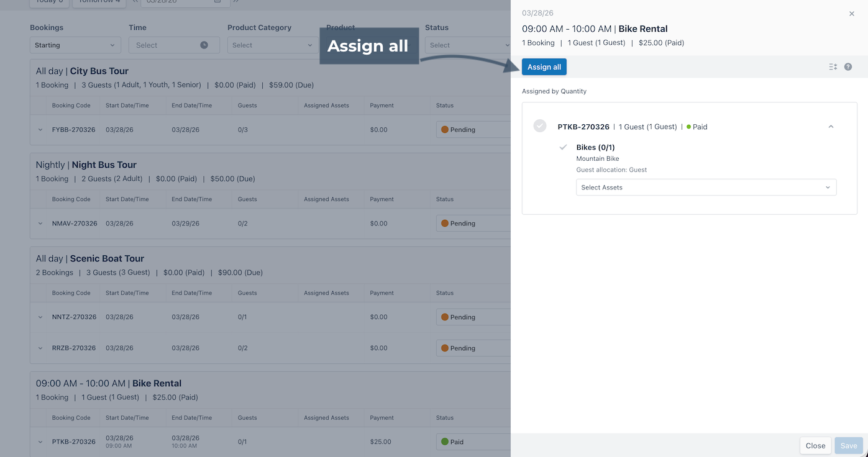
Task: Open the help question-mark icon
Action: point(848,67)
